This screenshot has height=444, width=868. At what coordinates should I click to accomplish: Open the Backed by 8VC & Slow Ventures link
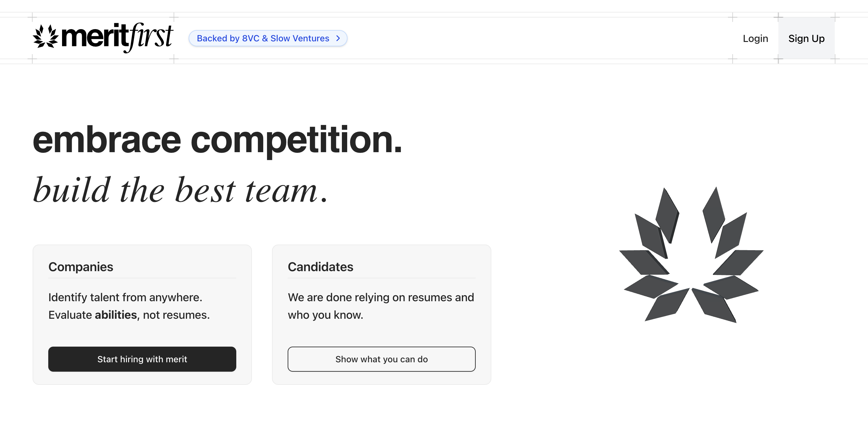263,39
